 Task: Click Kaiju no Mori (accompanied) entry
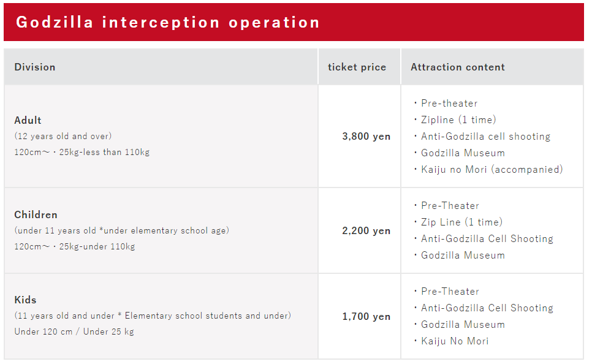click(x=492, y=170)
